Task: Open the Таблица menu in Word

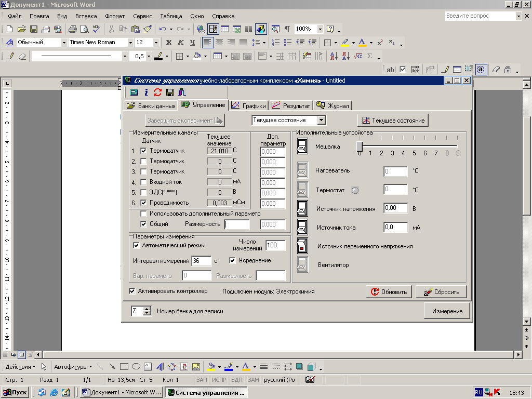Action: coord(171,16)
